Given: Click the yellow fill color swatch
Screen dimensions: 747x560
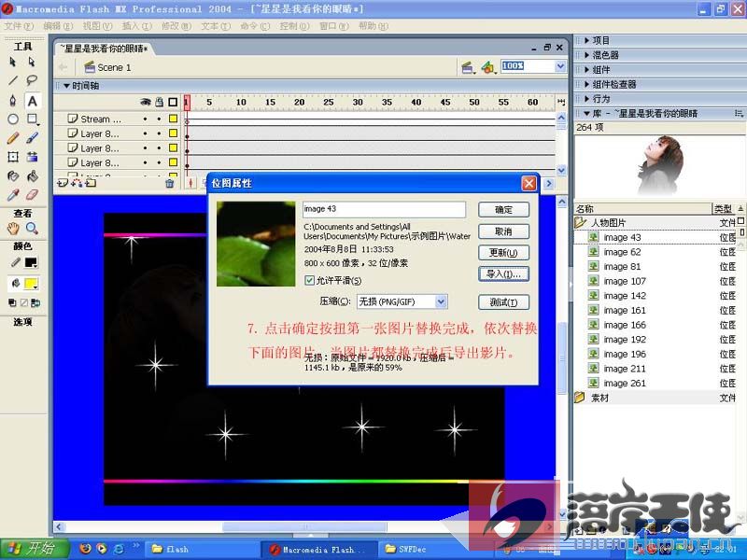Looking at the screenshot, I should pyautogui.click(x=31, y=284).
